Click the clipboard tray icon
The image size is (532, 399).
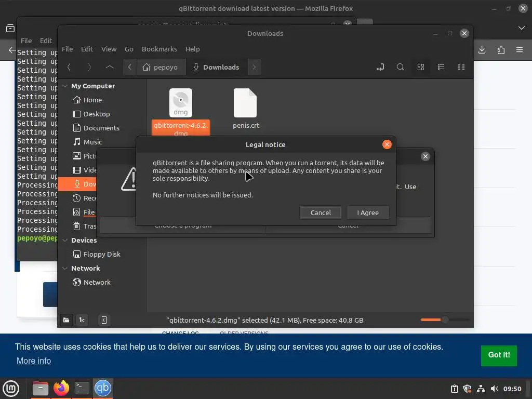click(x=454, y=389)
